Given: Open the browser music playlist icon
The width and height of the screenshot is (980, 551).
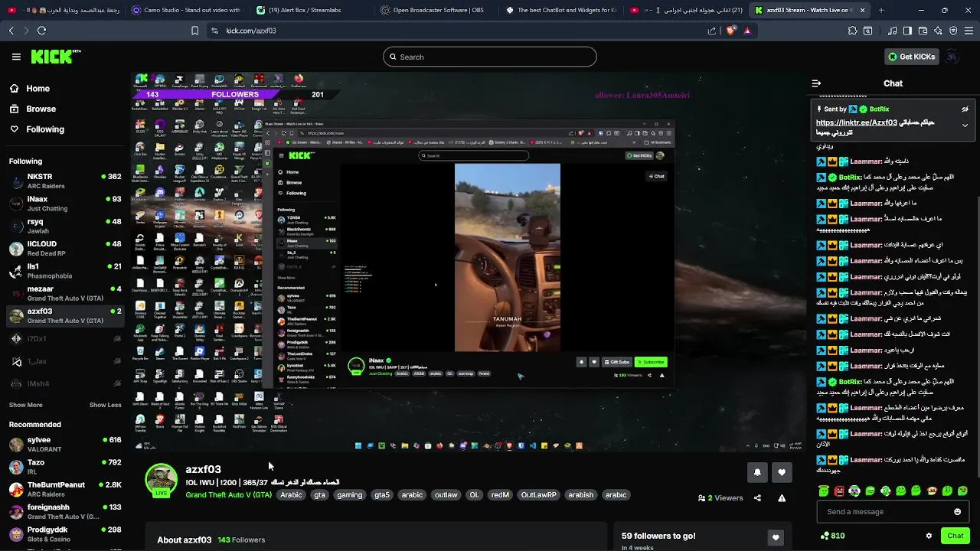Looking at the screenshot, I should point(892,31).
